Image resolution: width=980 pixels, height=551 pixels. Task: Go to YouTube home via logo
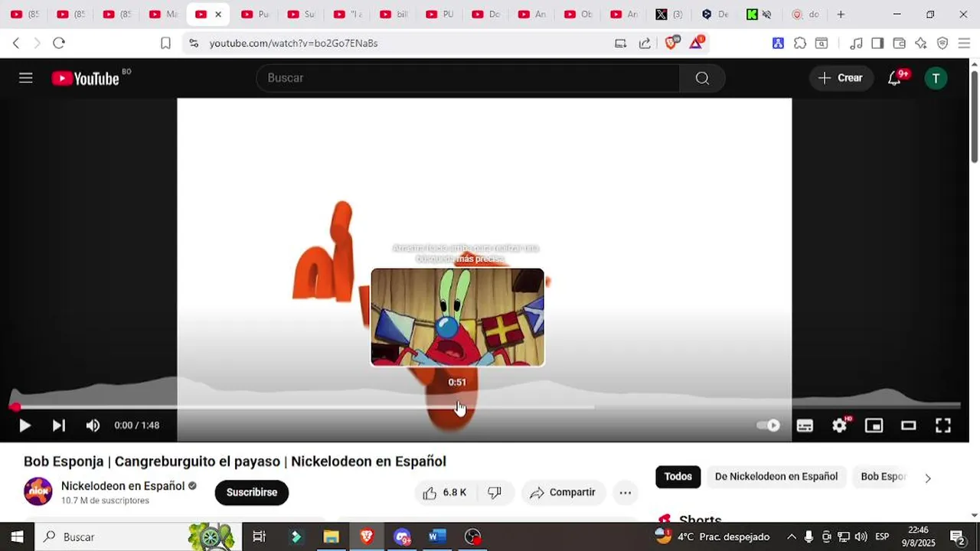pyautogui.click(x=86, y=78)
